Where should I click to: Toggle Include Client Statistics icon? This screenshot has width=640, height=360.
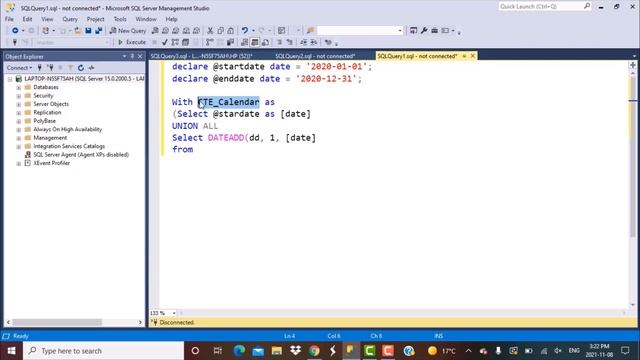(x=230, y=42)
